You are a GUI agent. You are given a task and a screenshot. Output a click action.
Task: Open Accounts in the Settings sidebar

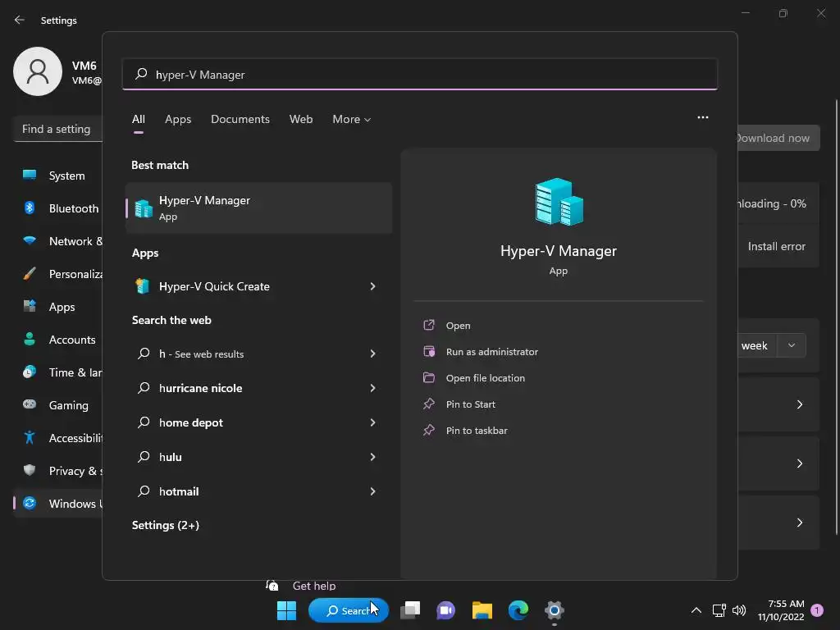[58, 340]
